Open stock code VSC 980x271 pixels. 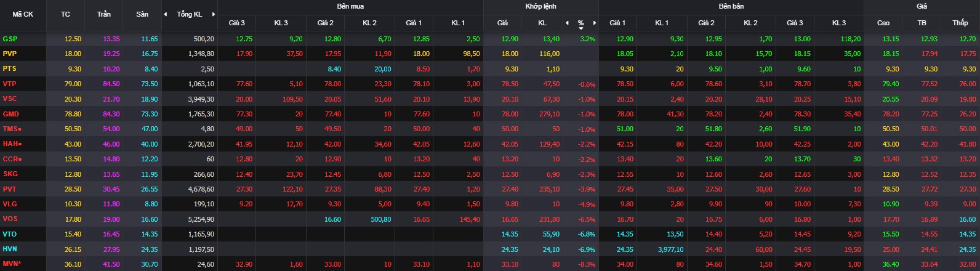[x=10, y=99]
